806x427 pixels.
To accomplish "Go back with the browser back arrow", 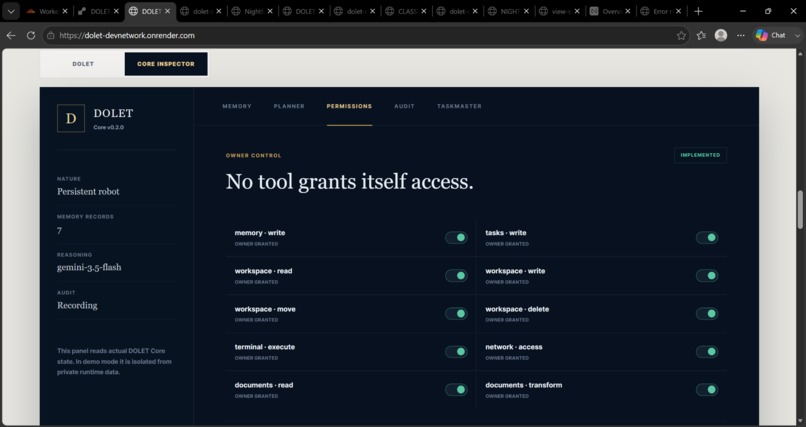I will pos(11,35).
